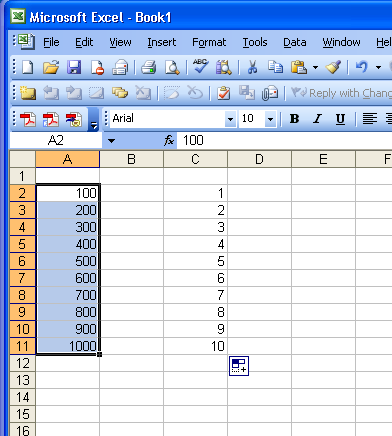Open the Paste options dropdown arrow
Viewport: 392px width, 436px height.
315,68
